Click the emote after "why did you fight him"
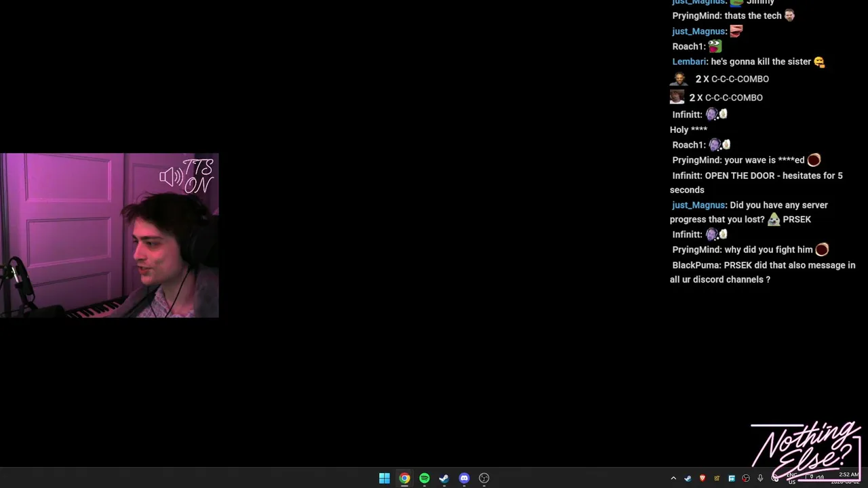This screenshot has height=488, width=868. coord(822,249)
